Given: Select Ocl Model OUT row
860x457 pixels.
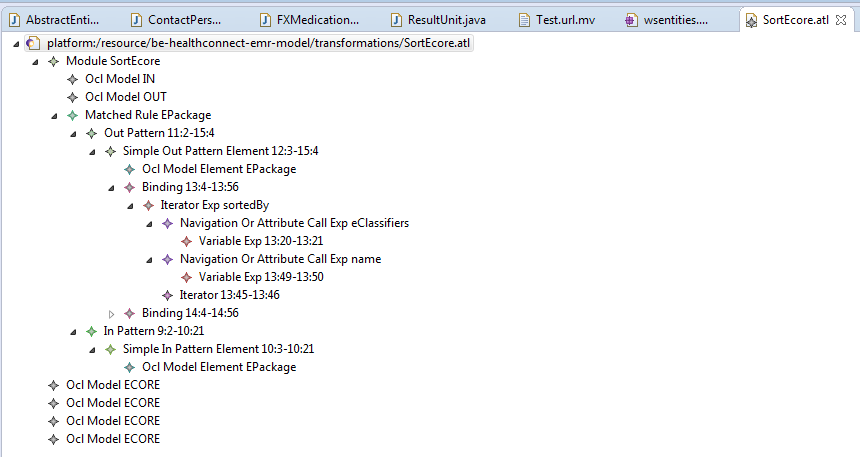Looking at the screenshot, I should [x=126, y=97].
